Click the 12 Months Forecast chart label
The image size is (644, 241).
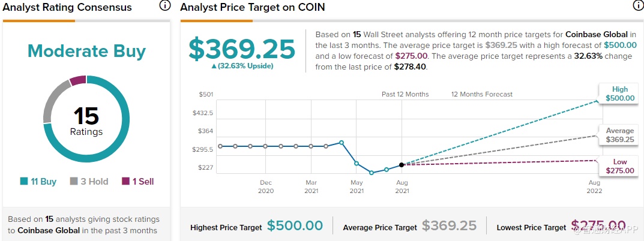[481, 94]
